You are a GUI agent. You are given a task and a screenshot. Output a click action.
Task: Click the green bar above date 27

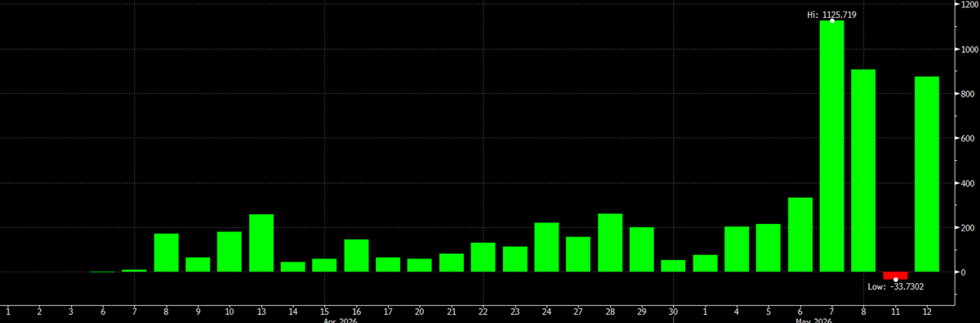tap(578, 254)
